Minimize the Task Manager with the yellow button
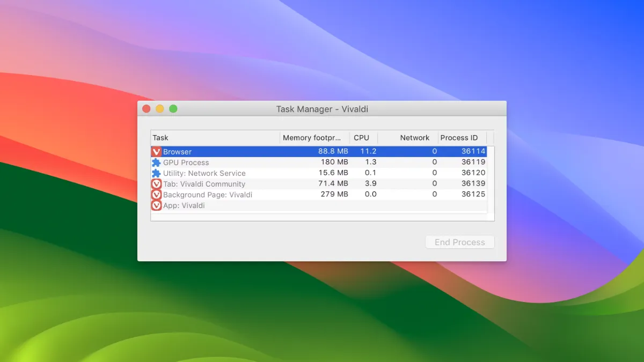Viewport: 644px width, 362px height. (159, 109)
